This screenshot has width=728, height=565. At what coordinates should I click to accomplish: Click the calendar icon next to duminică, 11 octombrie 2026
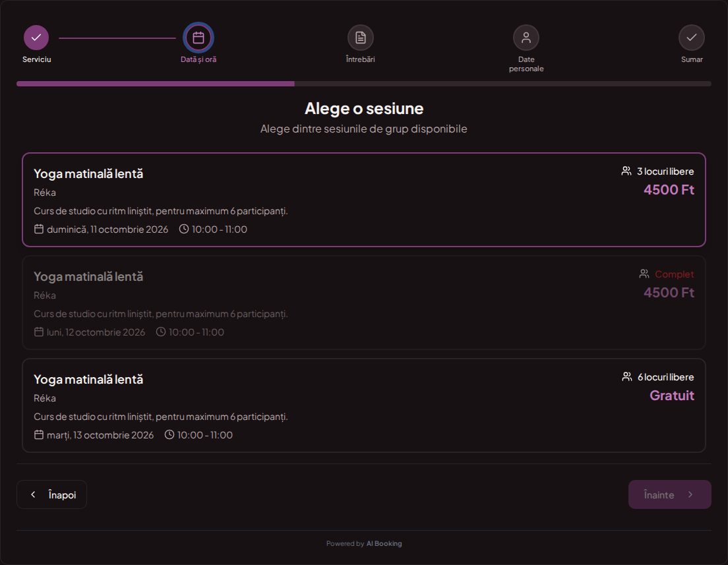pyautogui.click(x=39, y=229)
